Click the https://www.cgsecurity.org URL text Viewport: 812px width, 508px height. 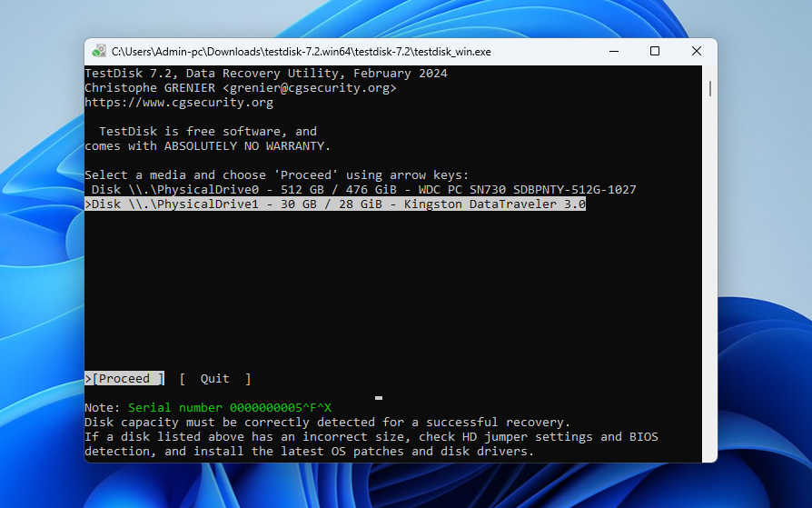[x=179, y=103]
